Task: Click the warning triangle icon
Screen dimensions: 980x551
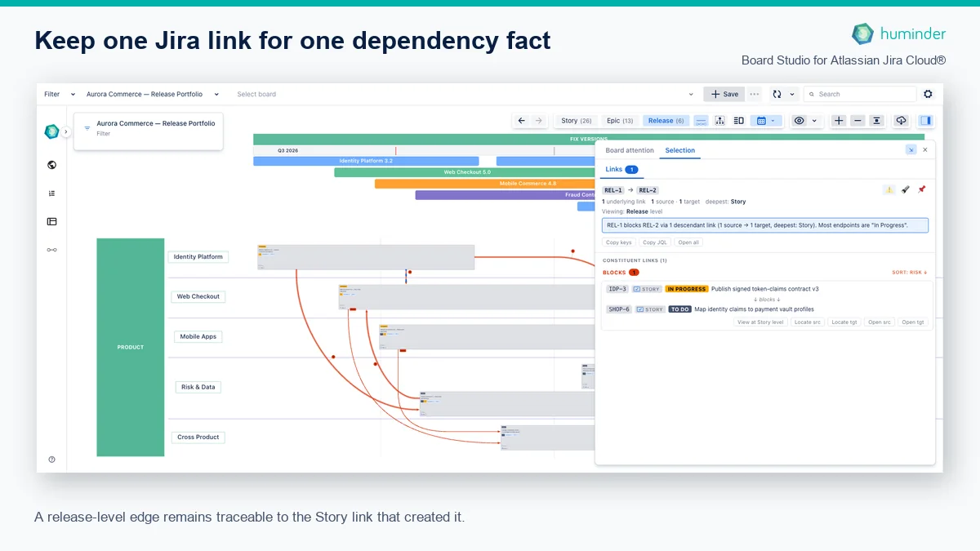Action: [889, 189]
